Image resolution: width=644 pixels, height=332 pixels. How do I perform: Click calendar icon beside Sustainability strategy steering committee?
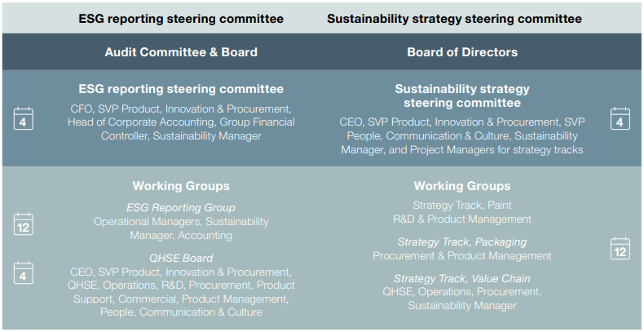pos(620,118)
